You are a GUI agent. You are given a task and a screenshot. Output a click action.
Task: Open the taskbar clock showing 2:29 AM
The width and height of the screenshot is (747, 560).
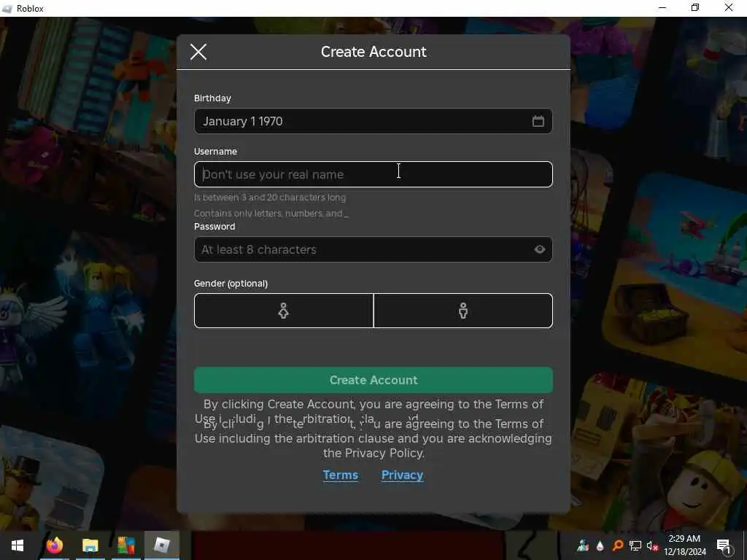coord(684,545)
